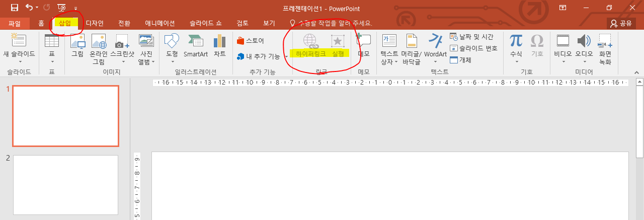The image size is (644, 220).
Task: Open the 표 (Table) dropdown
Action: (x=52, y=49)
